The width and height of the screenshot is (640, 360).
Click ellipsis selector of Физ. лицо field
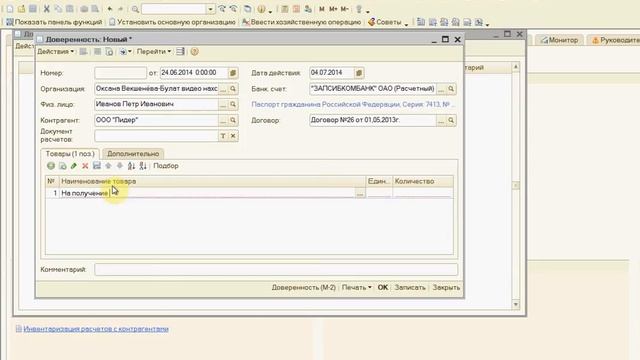pos(223,104)
